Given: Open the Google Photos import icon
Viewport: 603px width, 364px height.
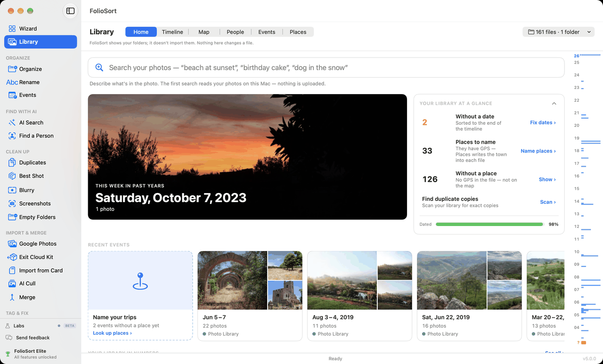Looking at the screenshot, I should pyautogui.click(x=12, y=244).
